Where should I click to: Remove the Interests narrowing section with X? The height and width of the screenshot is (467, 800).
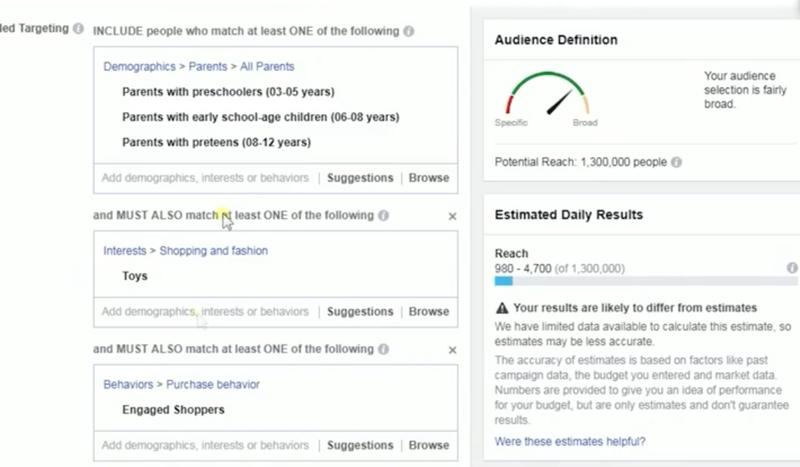pos(452,216)
